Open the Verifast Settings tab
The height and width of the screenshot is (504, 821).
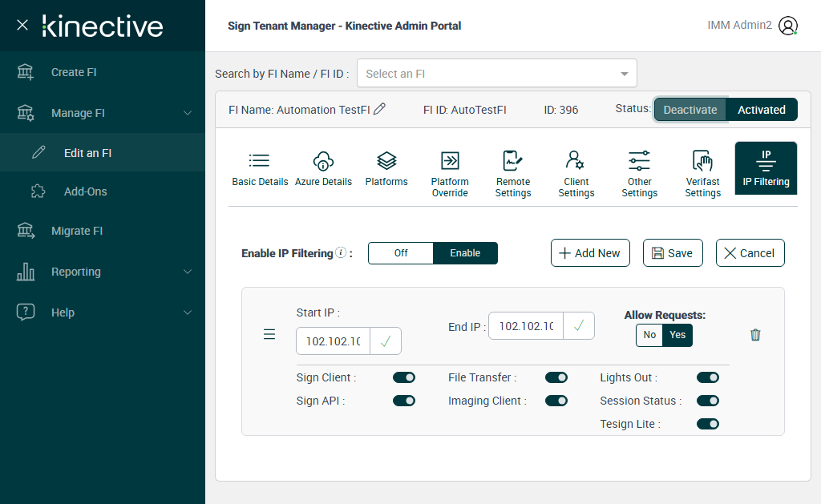point(702,175)
